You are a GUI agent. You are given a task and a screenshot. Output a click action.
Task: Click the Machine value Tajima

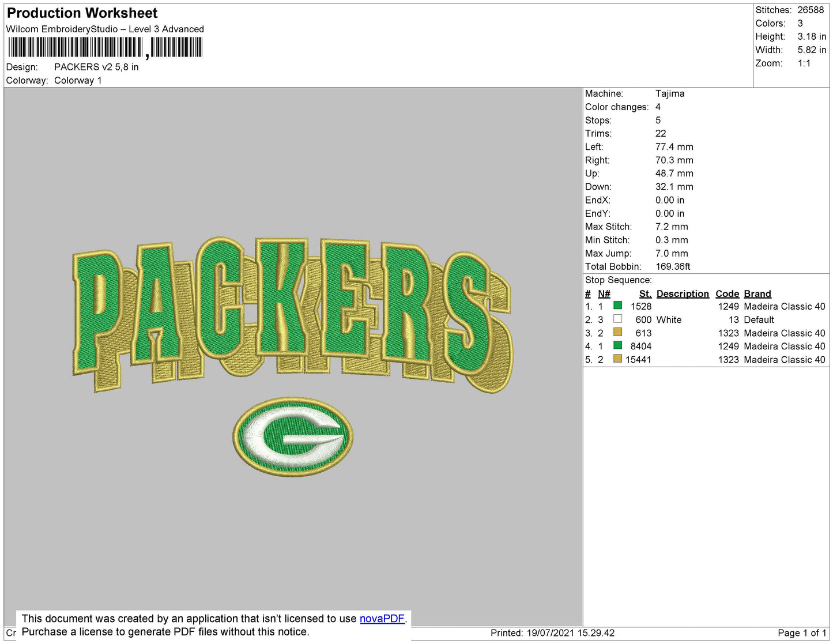[x=670, y=93]
